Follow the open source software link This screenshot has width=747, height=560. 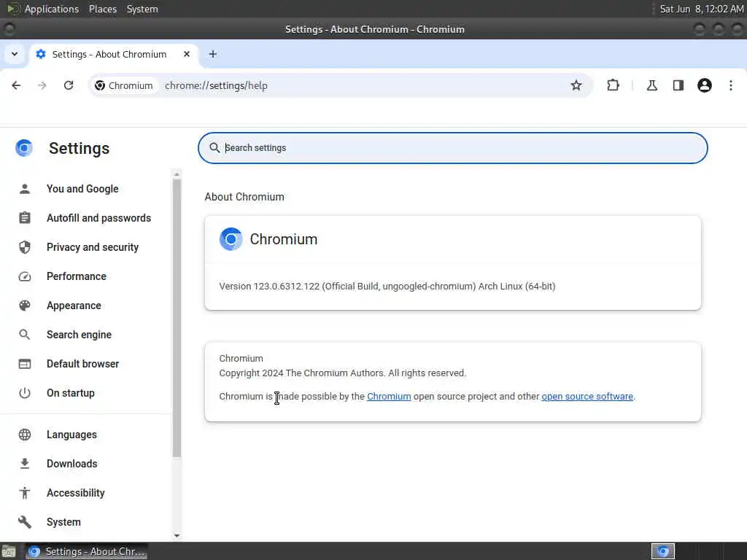click(587, 396)
